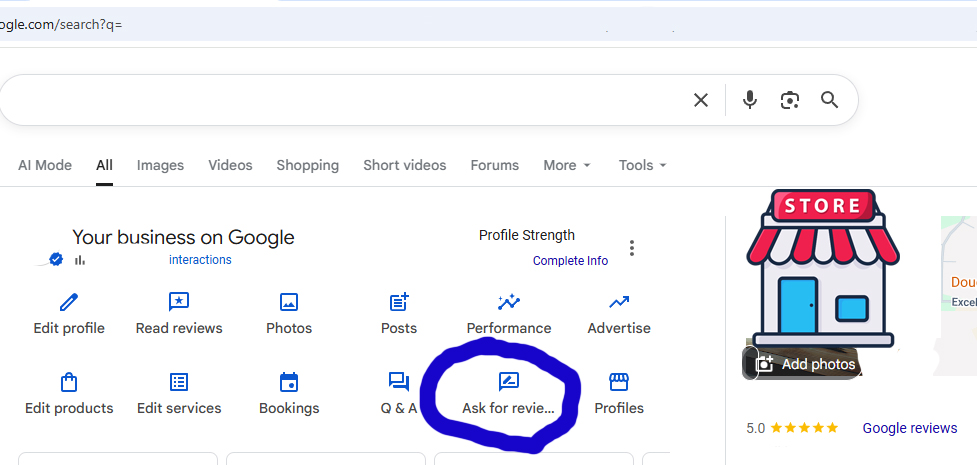Open the Google reviews link
This screenshot has height=465, width=977.
tap(910, 428)
